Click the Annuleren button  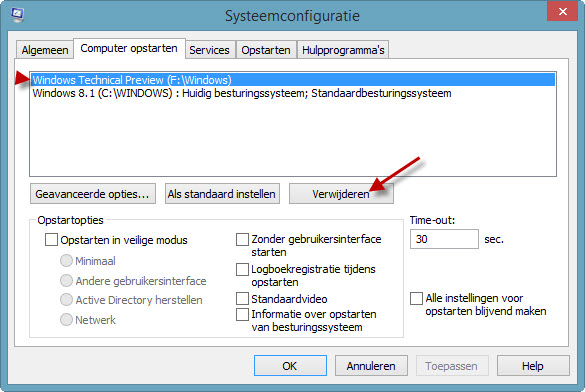(371, 366)
